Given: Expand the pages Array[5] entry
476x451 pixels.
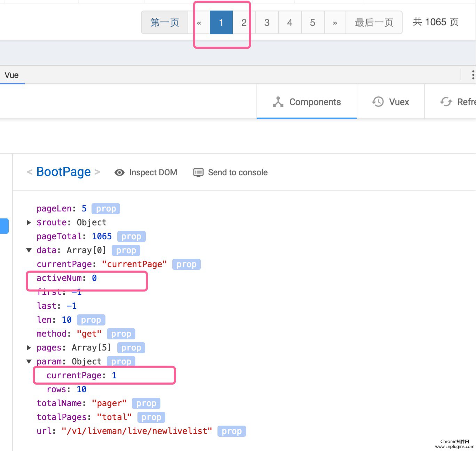Looking at the screenshot, I should [x=29, y=348].
